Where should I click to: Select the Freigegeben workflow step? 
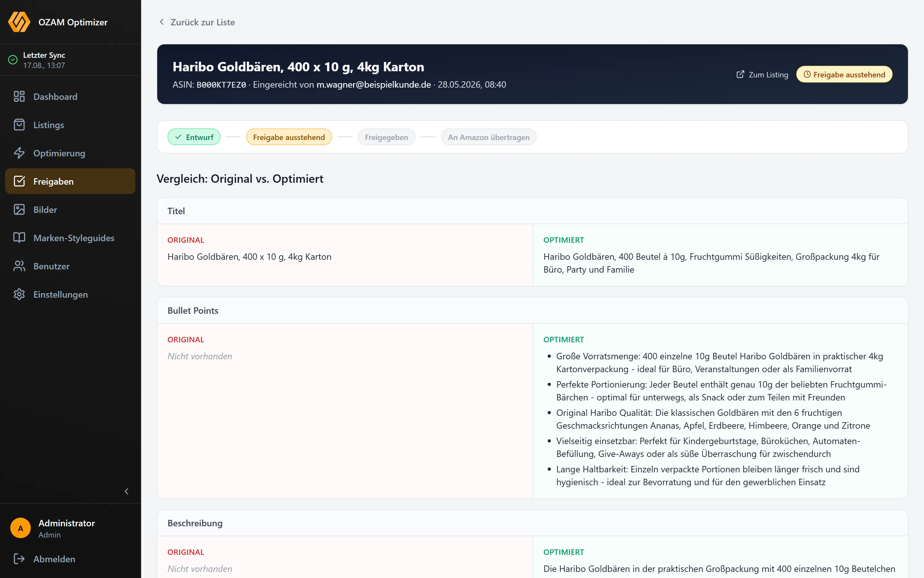pyautogui.click(x=386, y=137)
